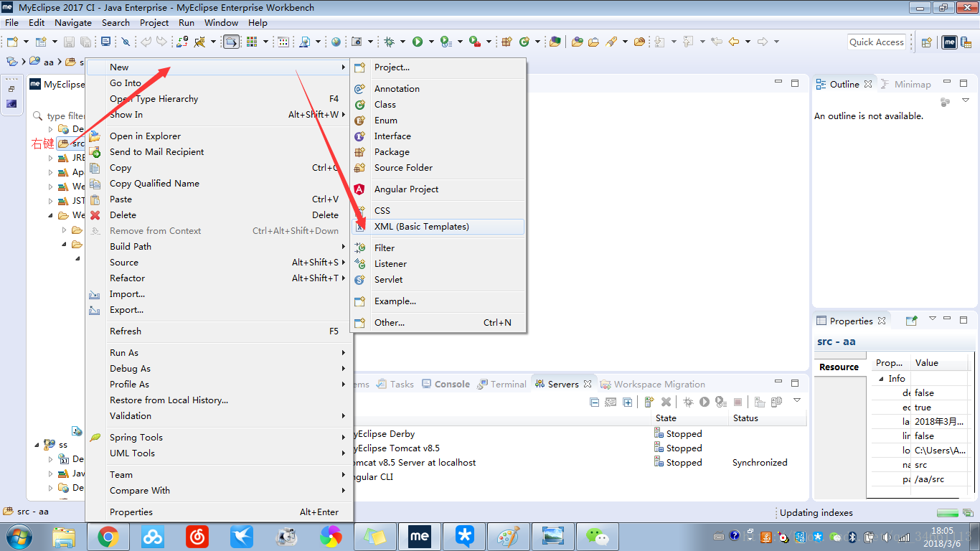Open the Navigate menu

point(73,22)
